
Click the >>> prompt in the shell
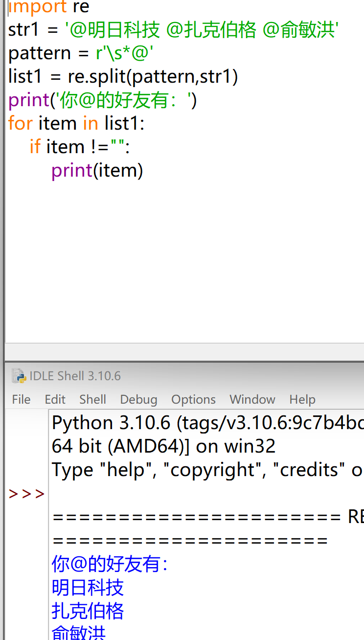[26, 494]
